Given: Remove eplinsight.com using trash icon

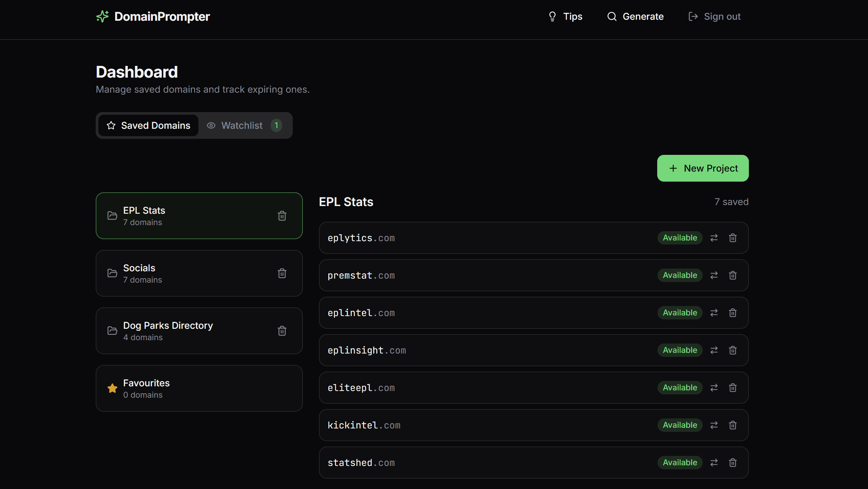Looking at the screenshot, I should click(732, 350).
